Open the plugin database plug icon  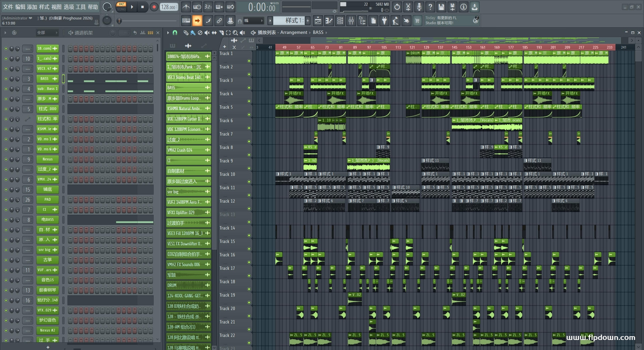click(x=384, y=21)
